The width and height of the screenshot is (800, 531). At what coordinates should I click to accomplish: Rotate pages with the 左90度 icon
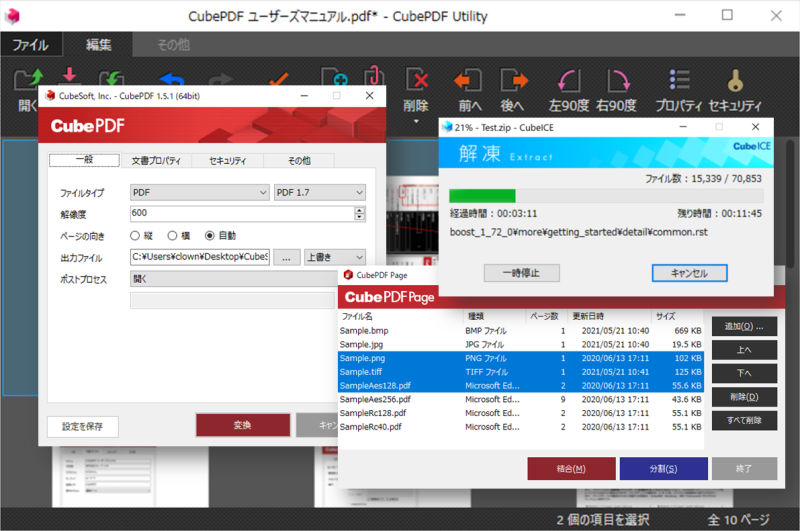[x=569, y=81]
